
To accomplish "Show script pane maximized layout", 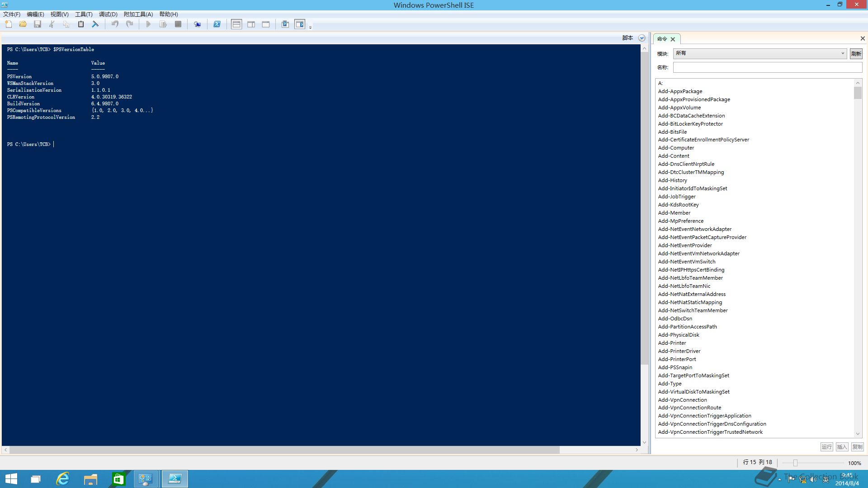I will coord(266,24).
